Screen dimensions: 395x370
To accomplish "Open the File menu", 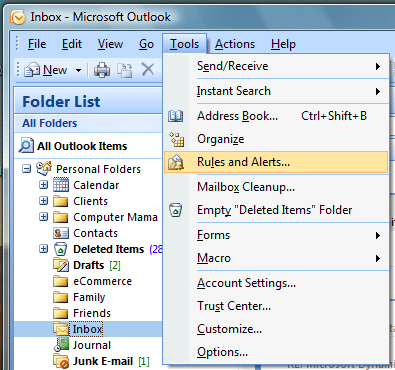I will [37, 44].
